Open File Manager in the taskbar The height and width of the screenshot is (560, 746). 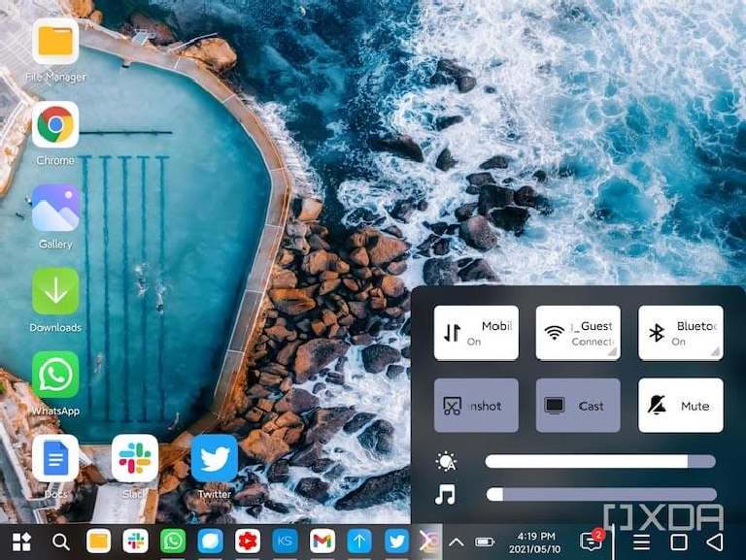coord(98,541)
